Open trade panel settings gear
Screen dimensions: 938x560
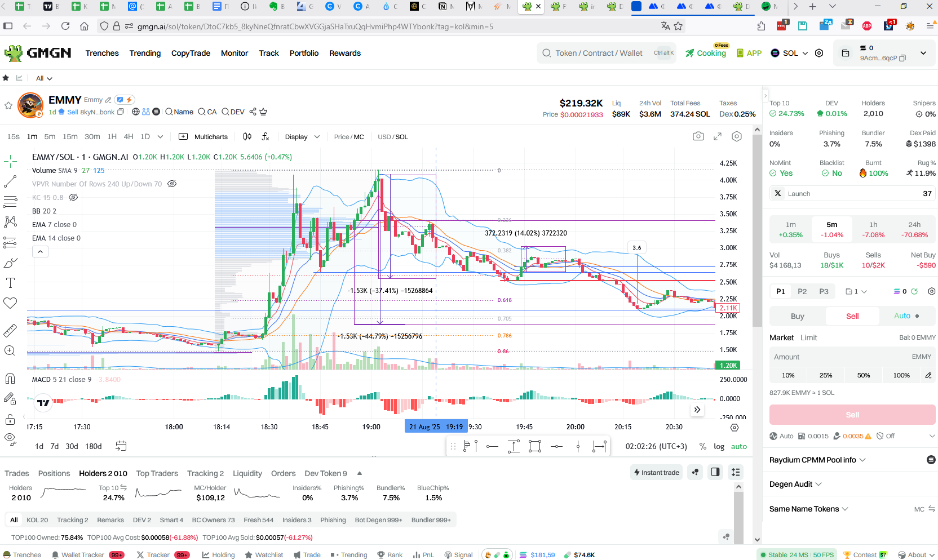pos(932,291)
